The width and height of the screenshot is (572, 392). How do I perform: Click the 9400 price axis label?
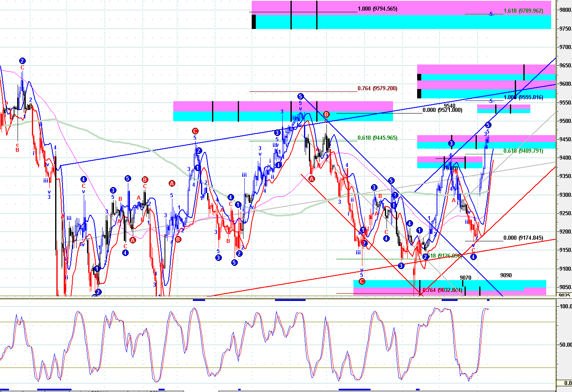pos(565,158)
